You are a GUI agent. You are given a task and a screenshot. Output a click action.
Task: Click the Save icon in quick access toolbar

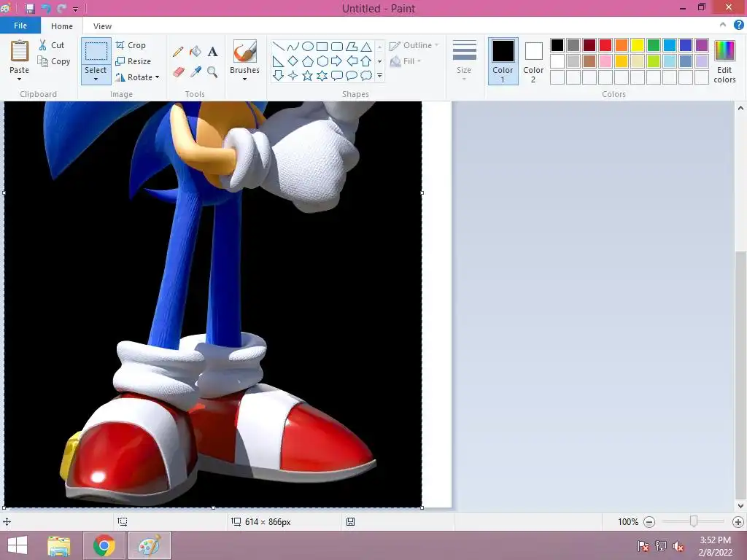click(x=30, y=9)
